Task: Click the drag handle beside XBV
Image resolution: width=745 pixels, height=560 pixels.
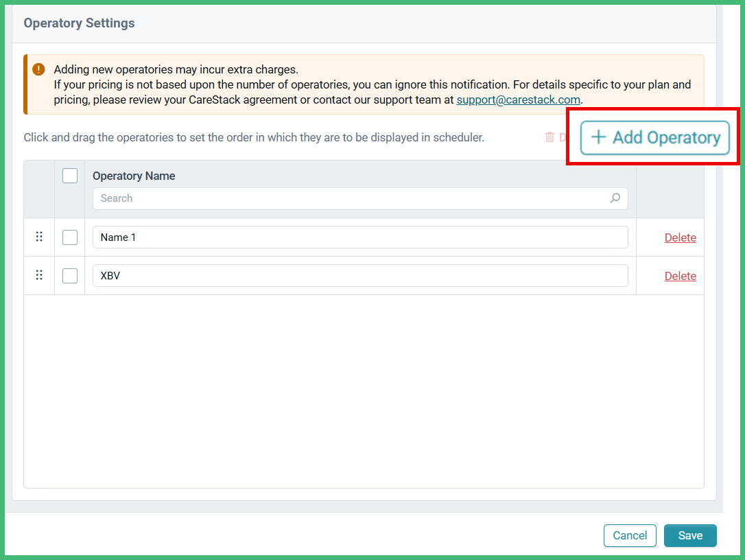Action: pos(39,275)
